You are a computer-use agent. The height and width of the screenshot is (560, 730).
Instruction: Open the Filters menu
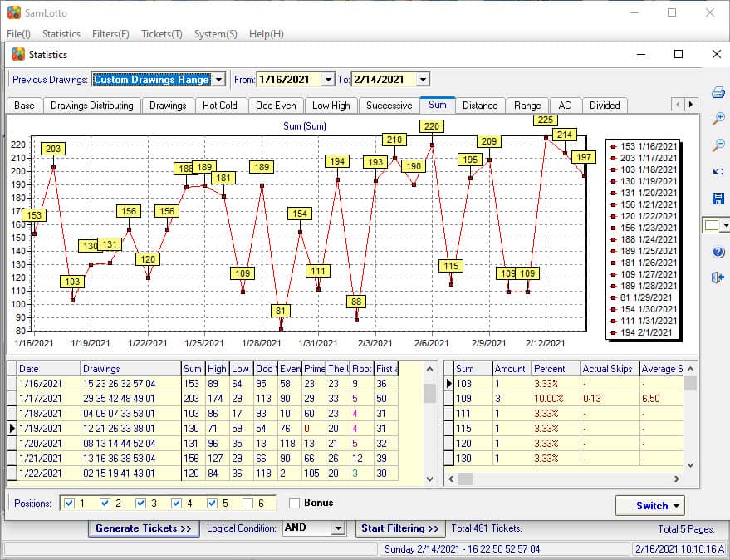pyautogui.click(x=110, y=34)
